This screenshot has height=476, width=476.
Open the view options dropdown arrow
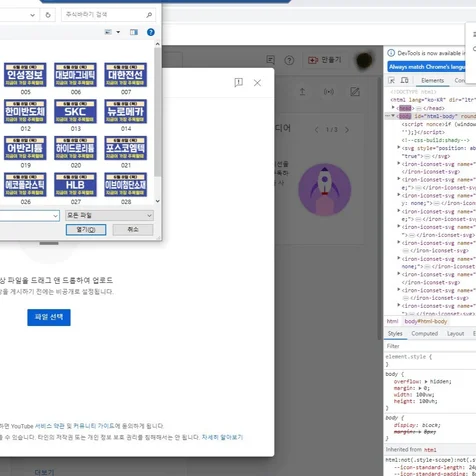click(x=118, y=32)
